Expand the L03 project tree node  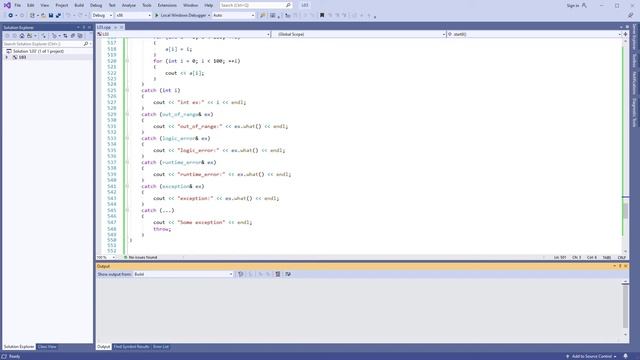pos(7,58)
